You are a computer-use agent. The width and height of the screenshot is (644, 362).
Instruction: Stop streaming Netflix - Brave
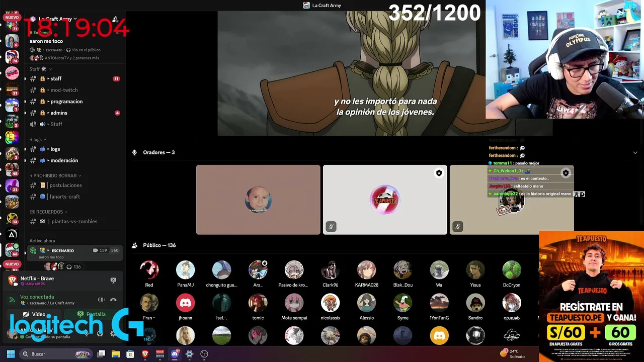113,280
